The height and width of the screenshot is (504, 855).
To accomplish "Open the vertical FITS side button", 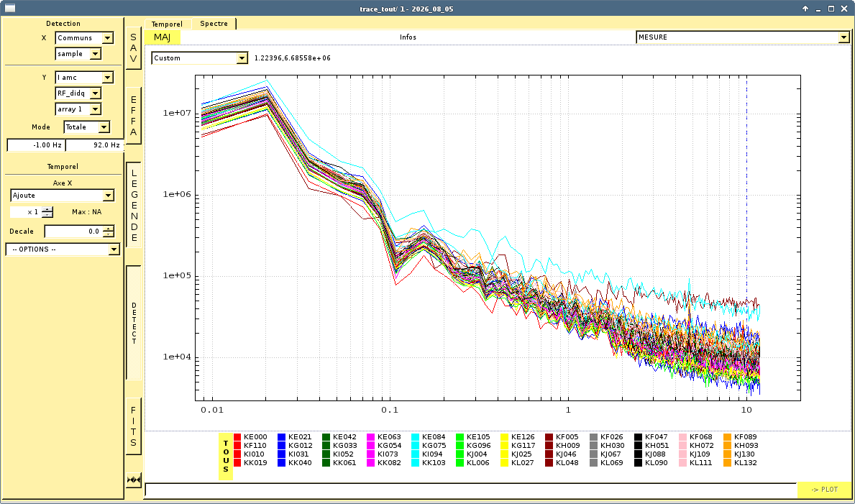I will (x=134, y=426).
